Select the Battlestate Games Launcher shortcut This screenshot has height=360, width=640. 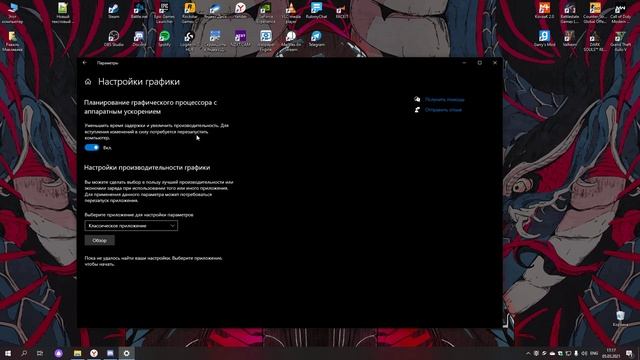pyautogui.click(x=570, y=12)
